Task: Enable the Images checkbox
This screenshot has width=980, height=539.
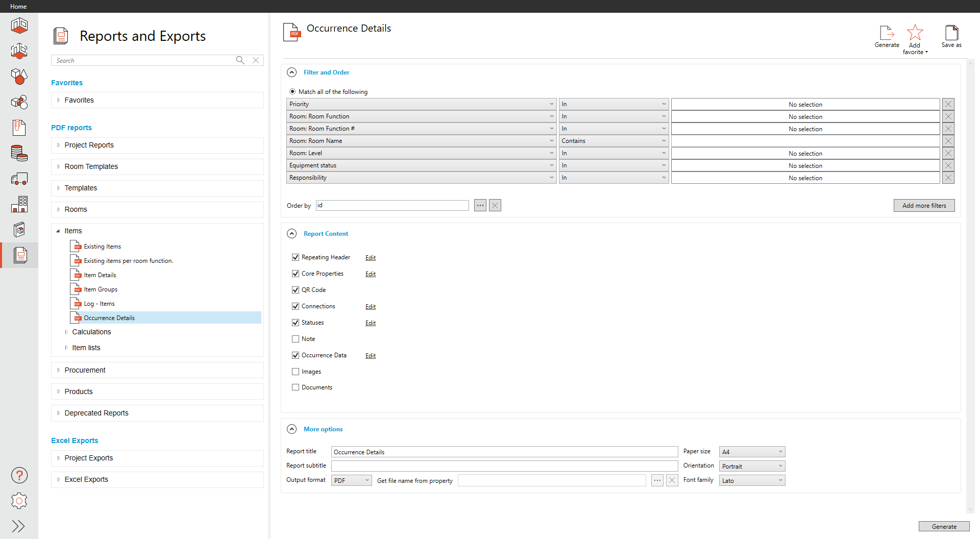Action: (x=296, y=372)
